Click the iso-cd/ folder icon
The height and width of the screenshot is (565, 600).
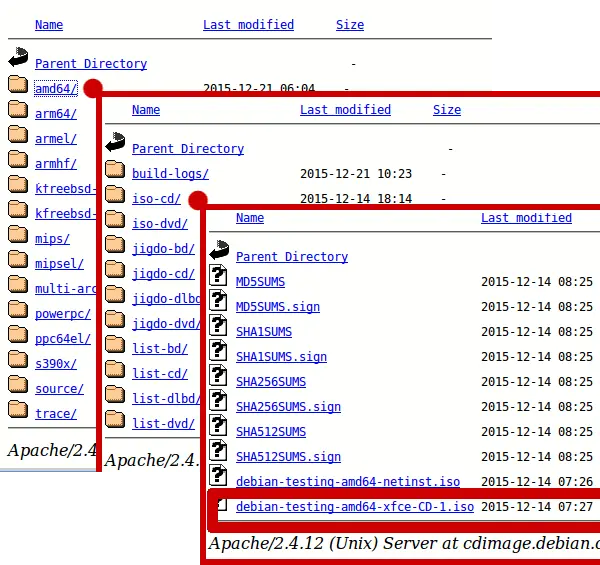click(115, 195)
